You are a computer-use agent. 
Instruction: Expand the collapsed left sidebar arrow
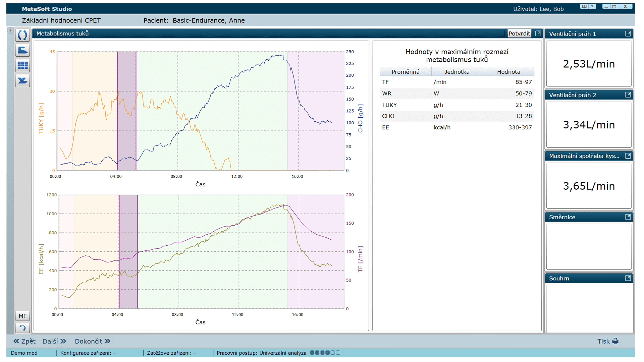coord(10,31)
